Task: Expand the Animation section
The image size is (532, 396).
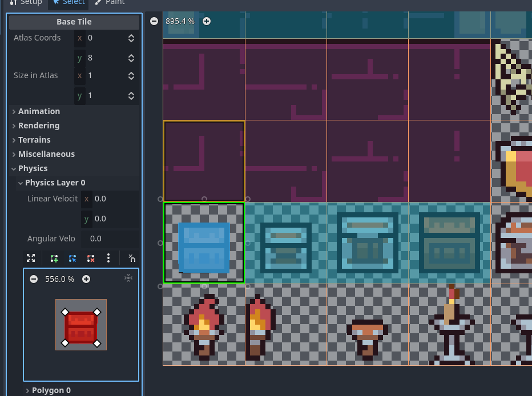Action: click(39, 111)
